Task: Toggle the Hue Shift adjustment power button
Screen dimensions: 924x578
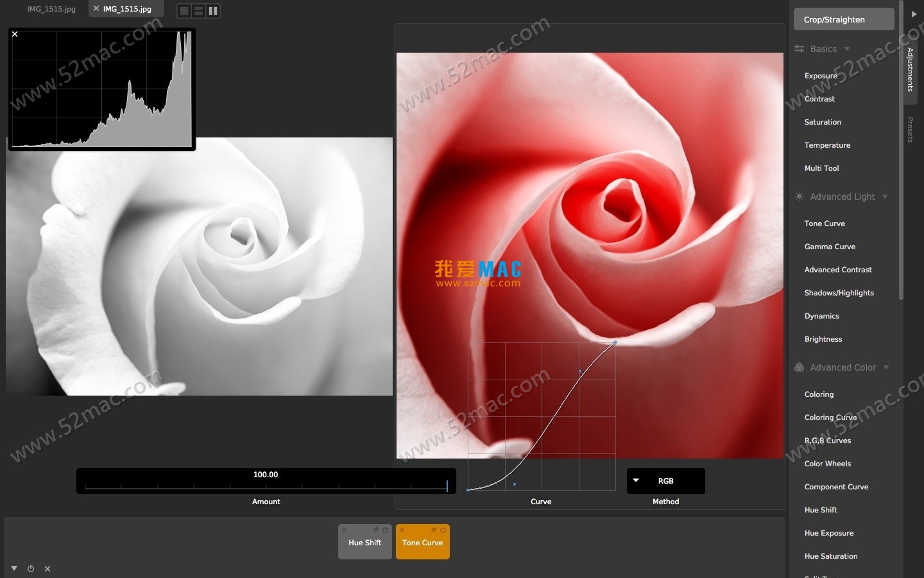Action: click(385, 530)
